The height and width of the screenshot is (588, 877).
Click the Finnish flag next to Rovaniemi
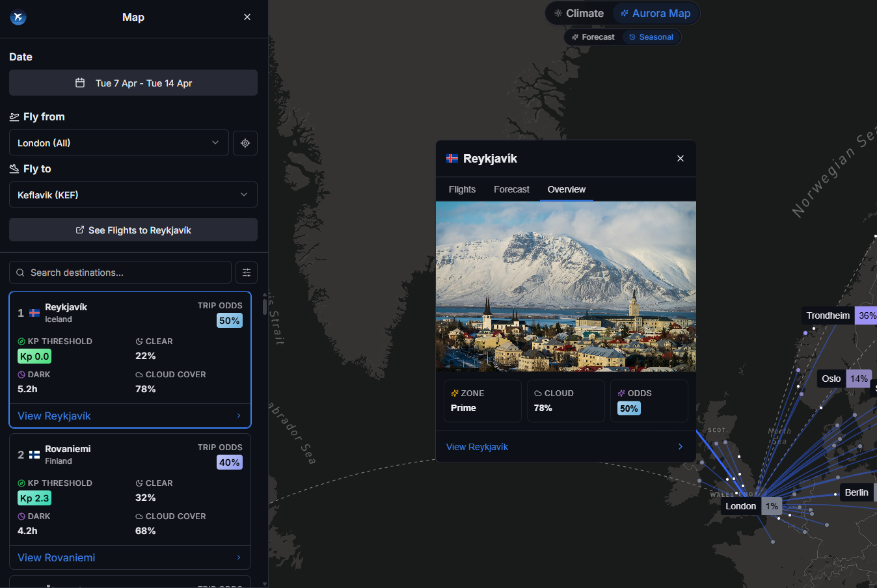[34, 454]
